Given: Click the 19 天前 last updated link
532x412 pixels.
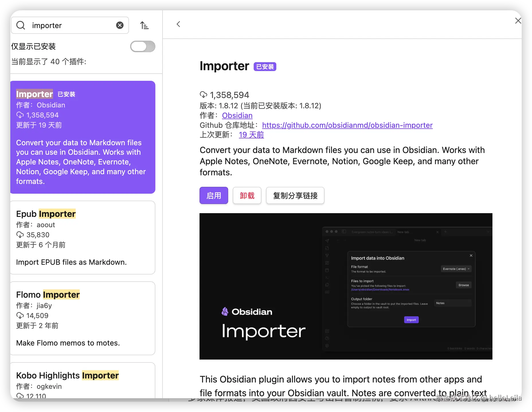Looking at the screenshot, I should point(251,135).
